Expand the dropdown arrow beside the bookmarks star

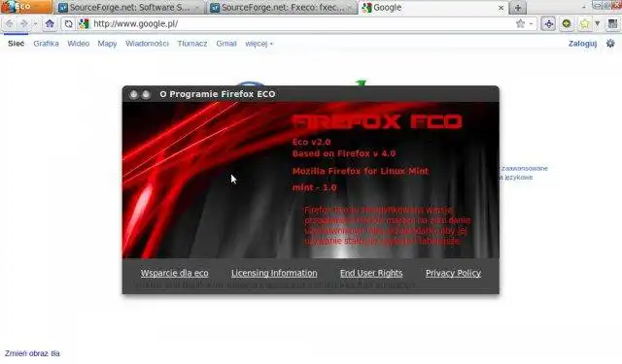(x=598, y=23)
